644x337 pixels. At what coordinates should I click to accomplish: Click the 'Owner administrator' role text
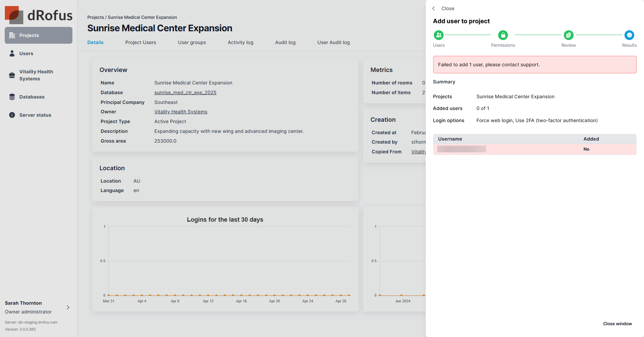coord(28,312)
